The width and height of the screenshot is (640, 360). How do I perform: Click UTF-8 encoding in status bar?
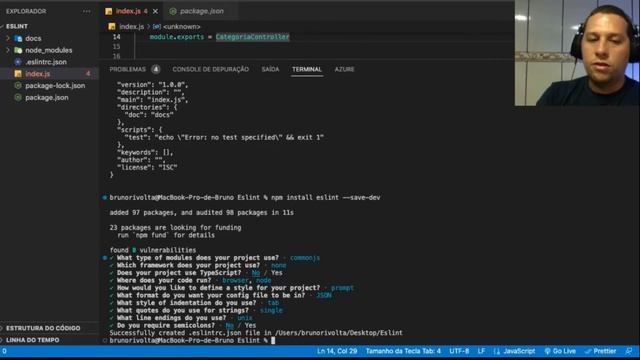[x=459, y=351]
